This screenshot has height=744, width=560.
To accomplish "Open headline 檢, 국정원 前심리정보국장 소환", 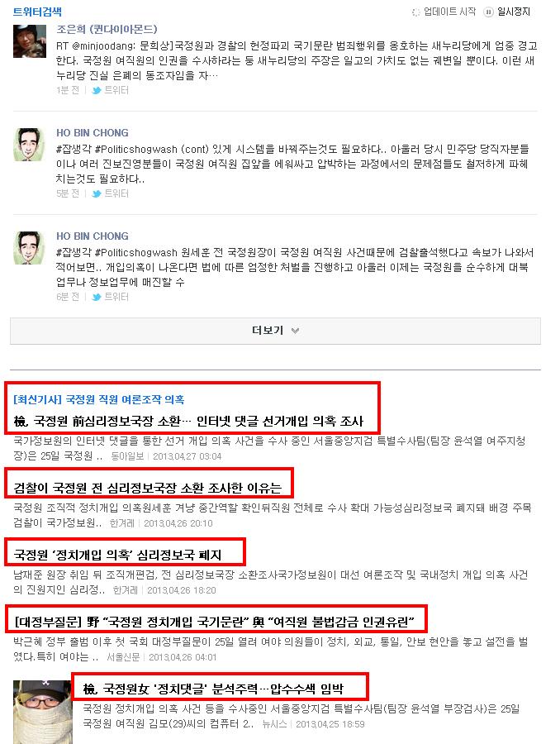I will tap(188, 421).
